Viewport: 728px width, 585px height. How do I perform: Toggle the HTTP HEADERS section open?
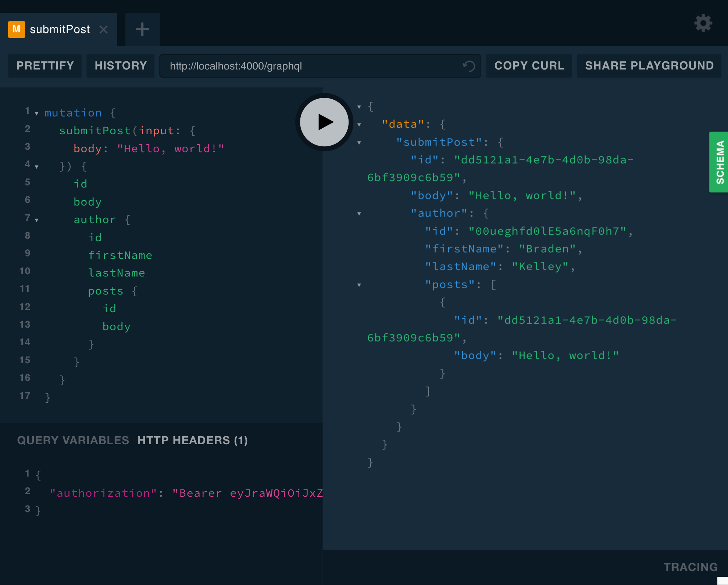[192, 440]
